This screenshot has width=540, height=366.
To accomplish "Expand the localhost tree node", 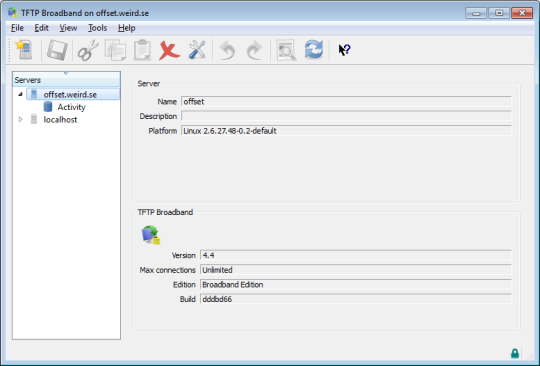I will click(20, 119).
